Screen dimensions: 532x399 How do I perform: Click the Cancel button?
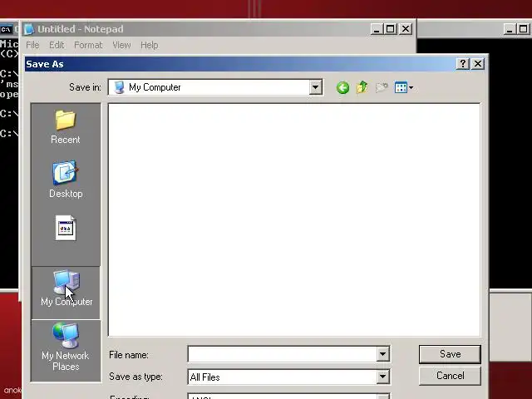pos(450,376)
